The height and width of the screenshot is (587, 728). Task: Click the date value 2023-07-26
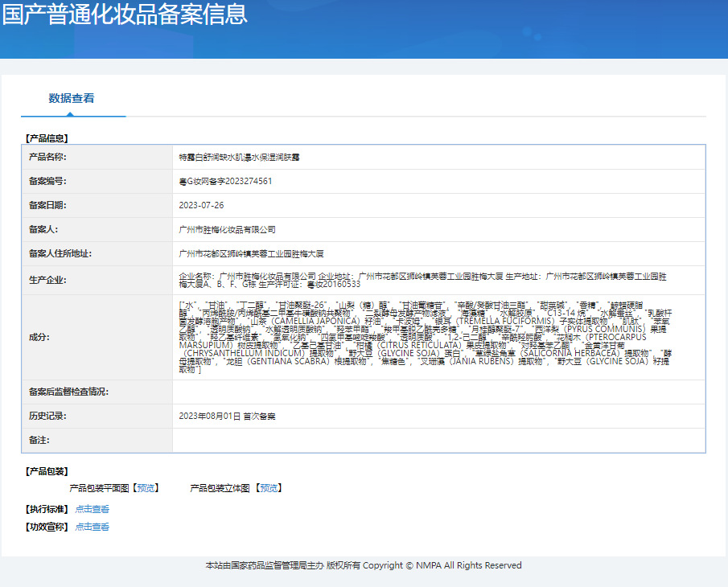[201, 205]
